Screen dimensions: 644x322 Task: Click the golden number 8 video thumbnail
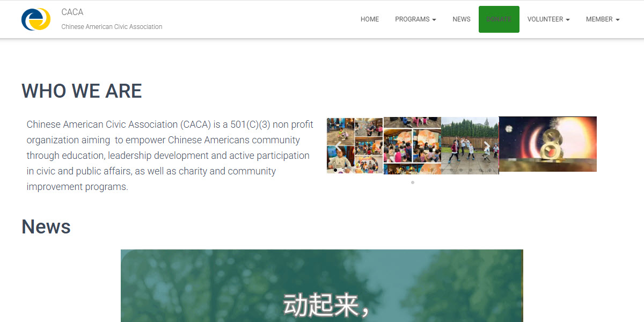[547, 144]
